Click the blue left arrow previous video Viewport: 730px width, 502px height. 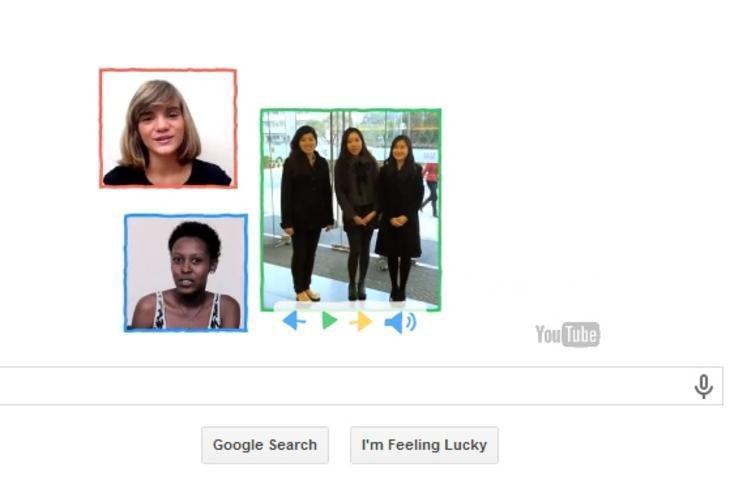point(294,321)
